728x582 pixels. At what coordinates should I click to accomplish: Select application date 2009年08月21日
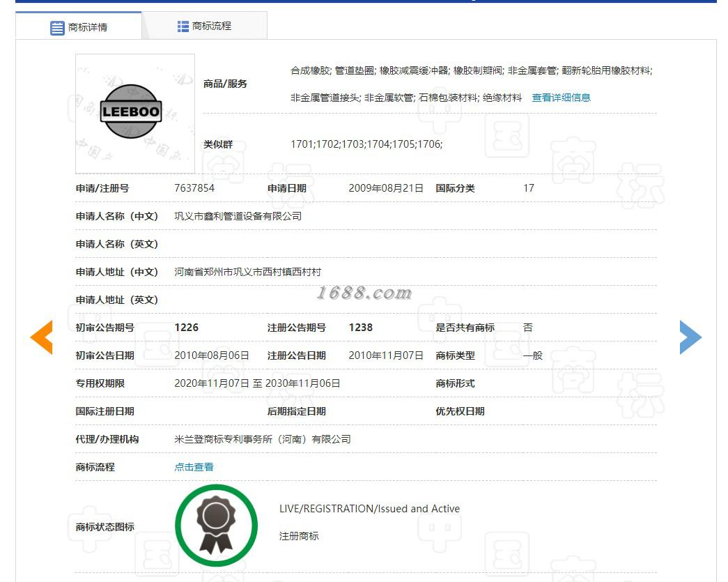386,188
